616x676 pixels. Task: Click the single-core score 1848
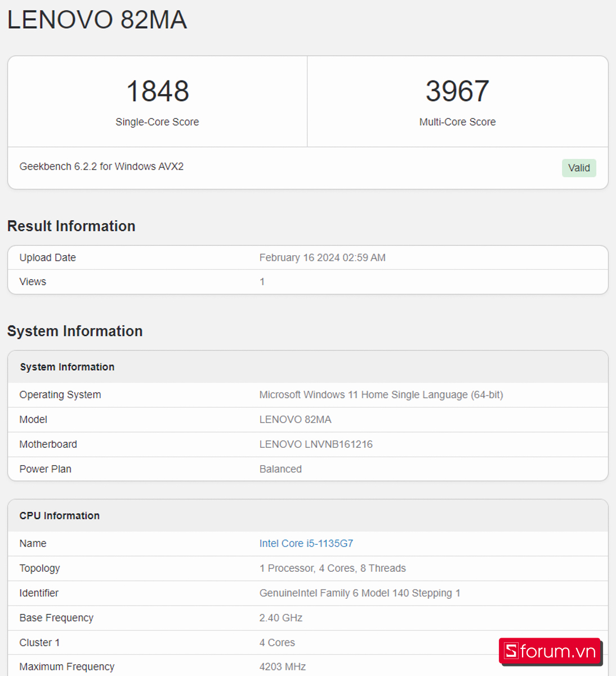pyautogui.click(x=158, y=91)
